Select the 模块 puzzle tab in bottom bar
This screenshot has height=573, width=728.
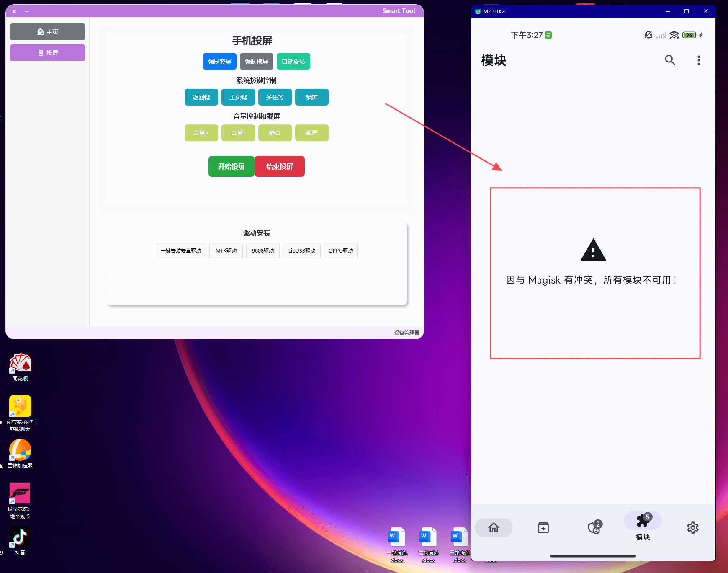pyautogui.click(x=643, y=527)
